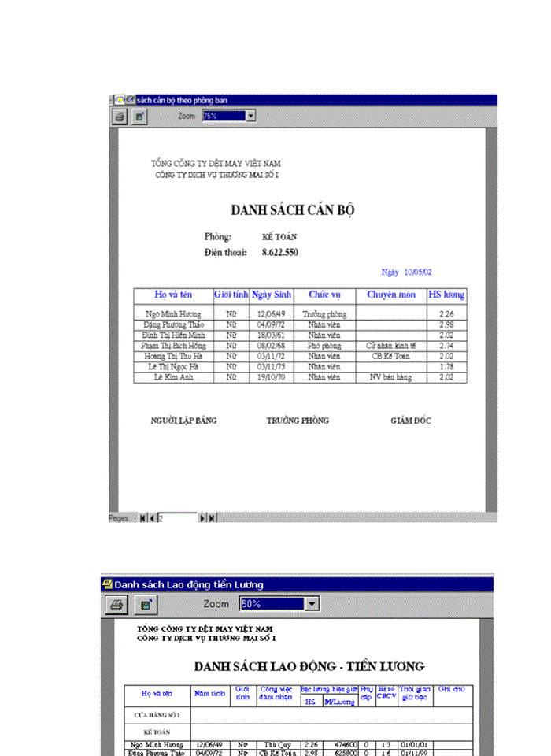Click the print icon in the 'Danh sách Lao động tiền Lương' window

click(116, 605)
